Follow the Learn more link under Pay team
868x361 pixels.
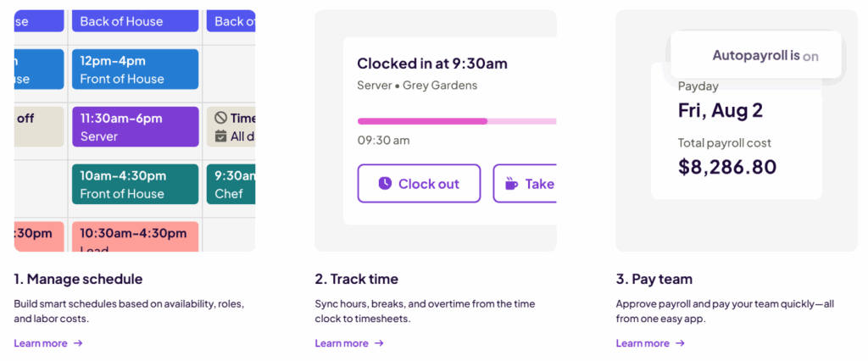click(x=642, y=343)
